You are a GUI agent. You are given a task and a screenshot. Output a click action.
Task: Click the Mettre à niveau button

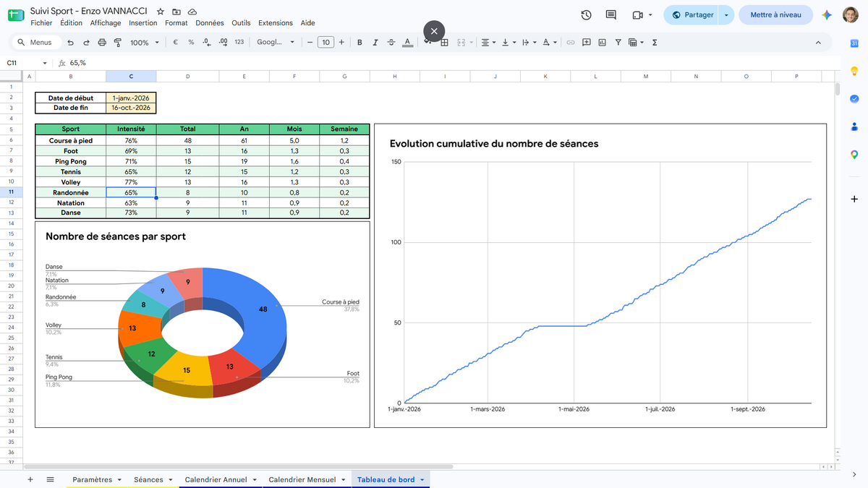[776, 15]
